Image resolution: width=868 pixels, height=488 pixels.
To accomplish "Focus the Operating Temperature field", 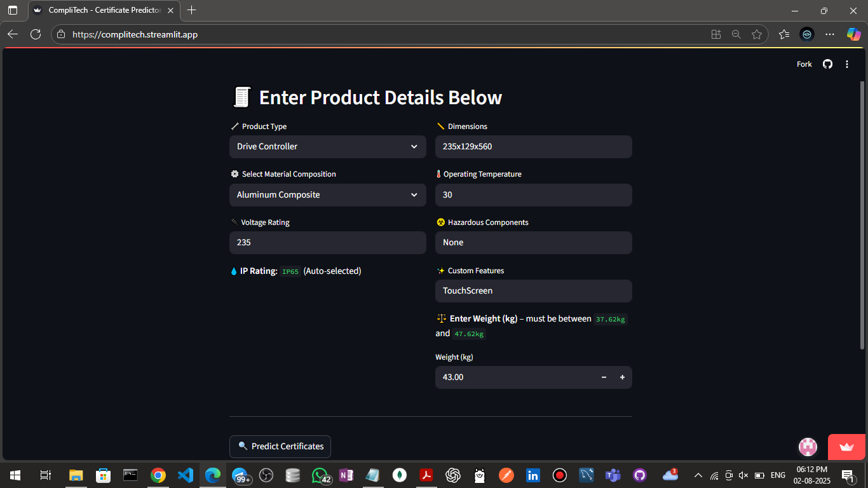I will point(534,195).
